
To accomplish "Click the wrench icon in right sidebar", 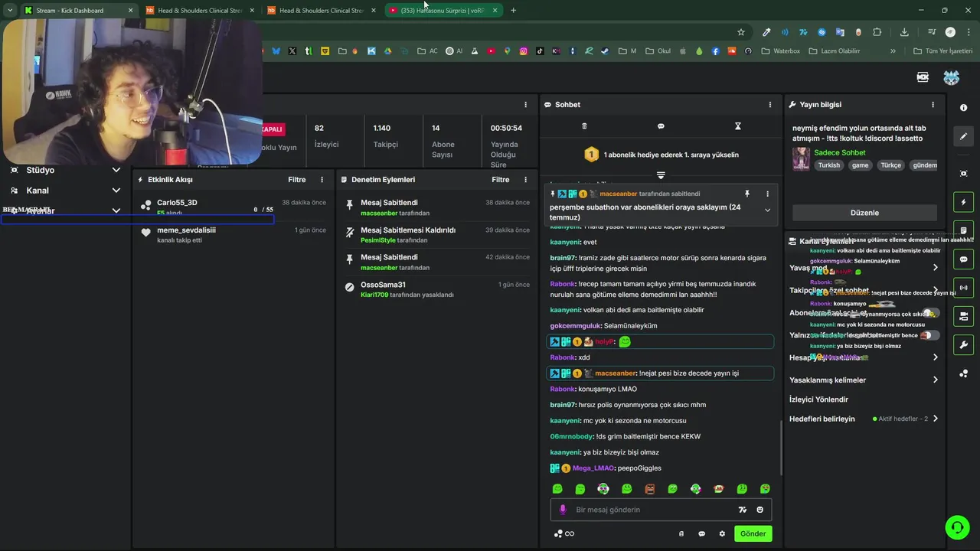I will point(963,344).
